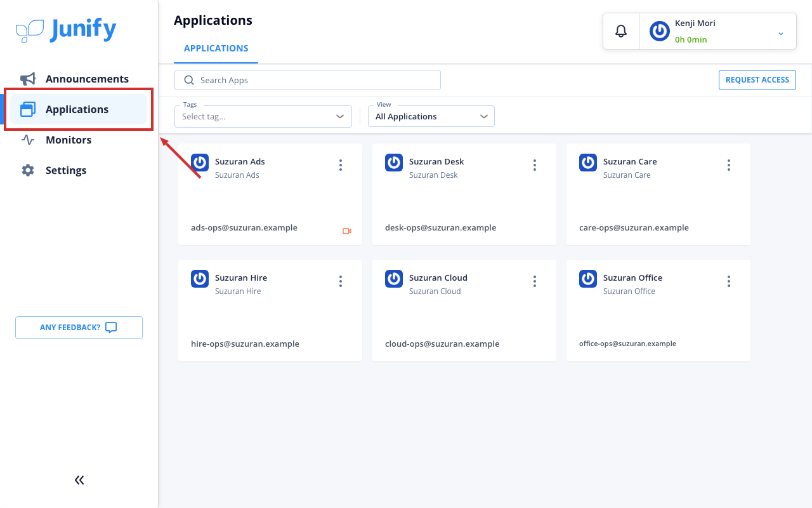Click ads-ops@suzuran.example text

[x=244, y=227]
